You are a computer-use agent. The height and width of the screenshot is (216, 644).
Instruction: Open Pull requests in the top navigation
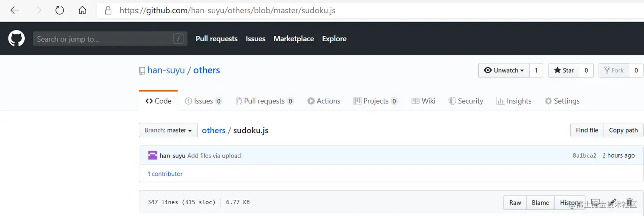coord(216,39)
